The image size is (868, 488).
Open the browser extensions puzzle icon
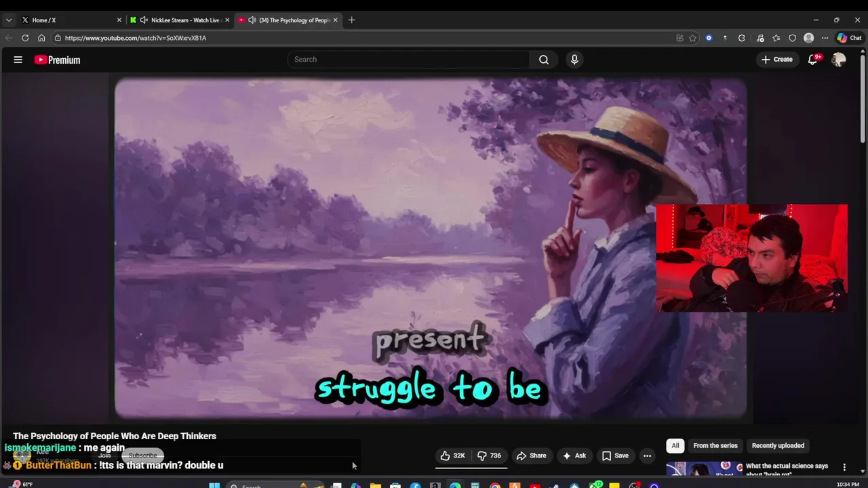[741, 38]
